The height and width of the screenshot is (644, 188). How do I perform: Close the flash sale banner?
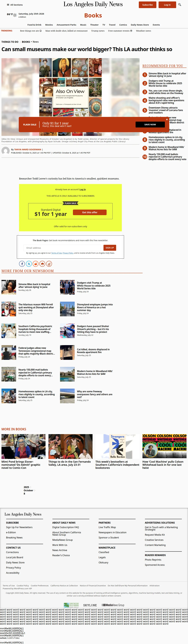click(167, 120)
